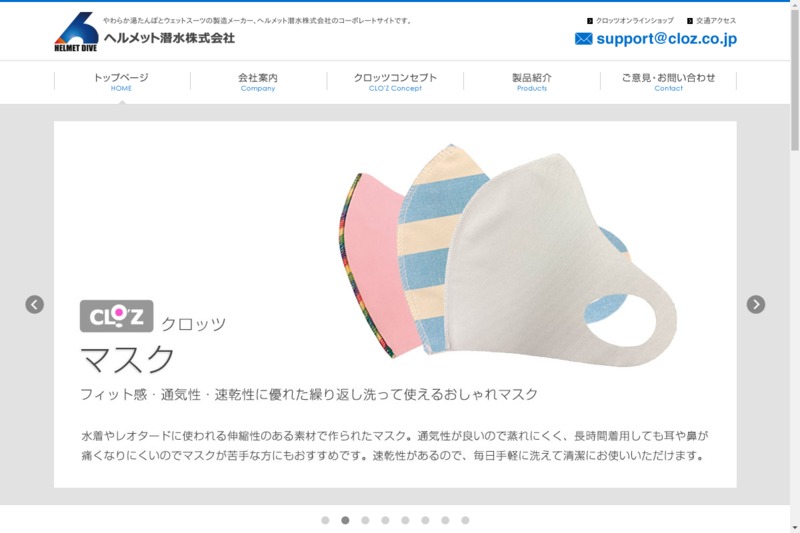Click arrow icon beside クロッツオンラインショップ
800x533 pixels.
590,21
